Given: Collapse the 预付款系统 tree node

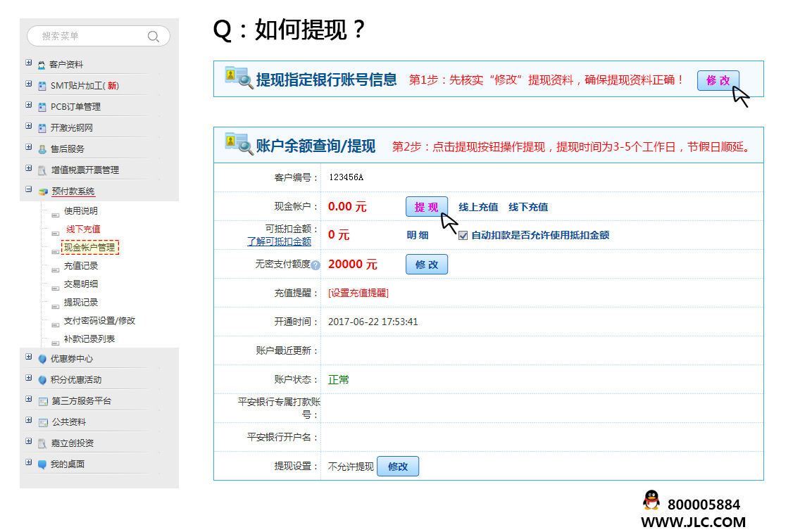Looking at the screenshot, I should coord(29,190).
